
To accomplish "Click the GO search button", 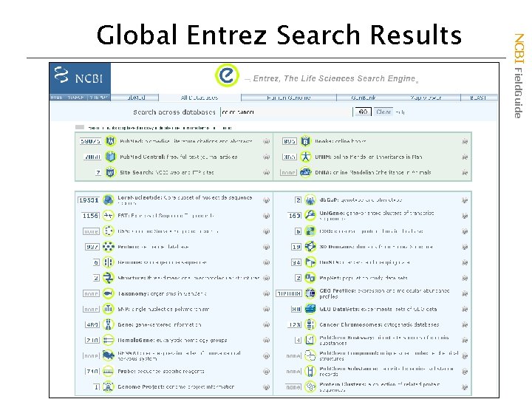I will [x=363, y=112].
